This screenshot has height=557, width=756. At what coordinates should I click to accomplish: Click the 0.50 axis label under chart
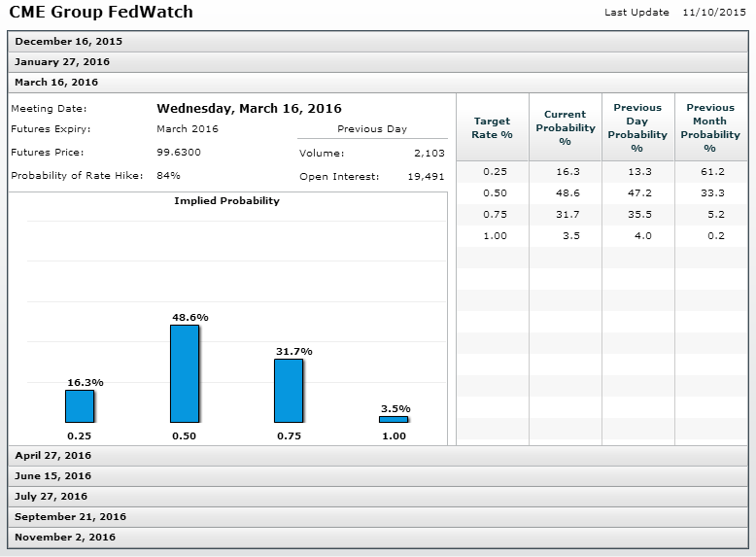[185, 435]
